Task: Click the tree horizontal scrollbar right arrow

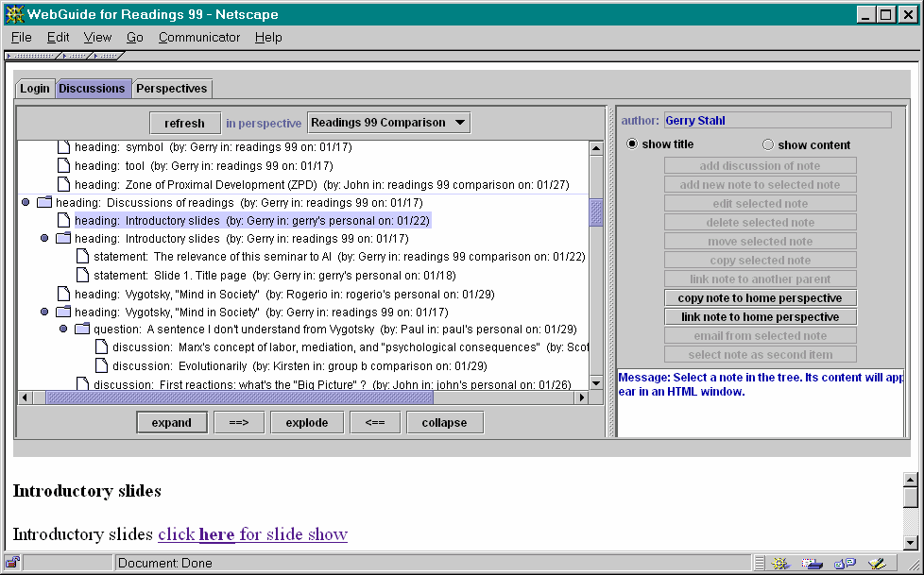Action: pyautogui.click(x=582, y=397)
